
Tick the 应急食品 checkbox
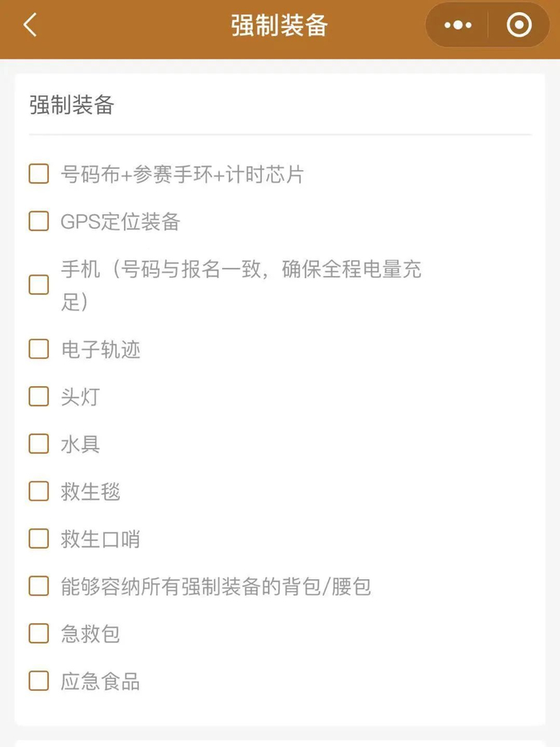pyautogui.click(x=39, y=681)
